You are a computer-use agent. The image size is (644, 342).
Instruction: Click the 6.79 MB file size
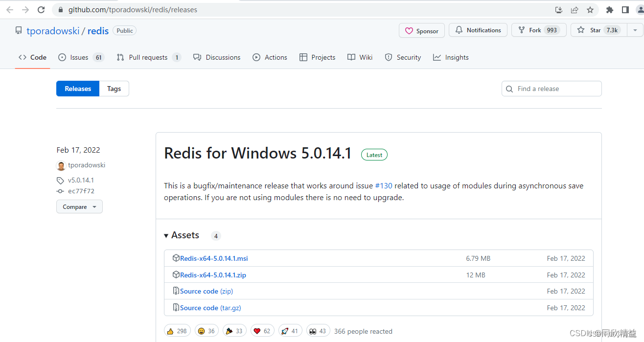point(478,258)
